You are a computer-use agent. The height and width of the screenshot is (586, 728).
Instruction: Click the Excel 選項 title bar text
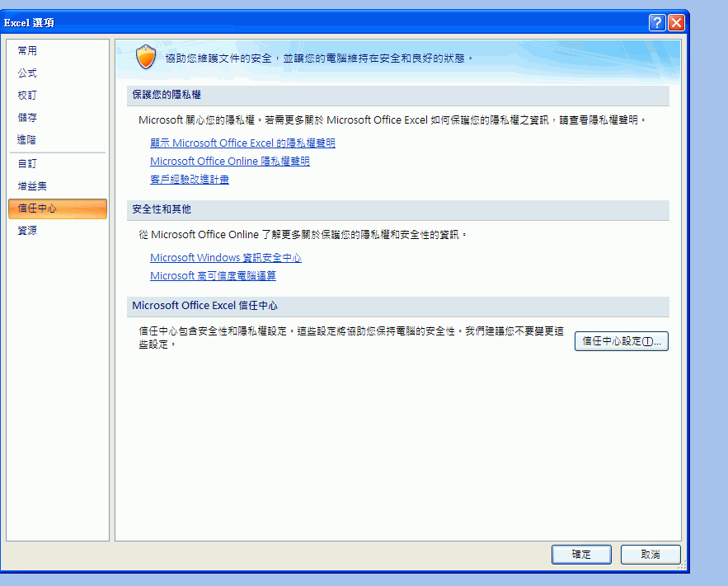29,23
